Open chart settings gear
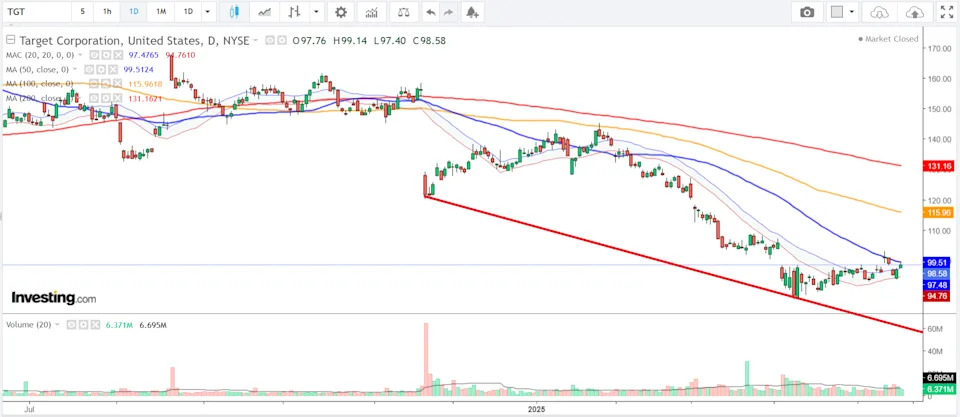Viewport: 960px width, 417px height. point(341,12)
